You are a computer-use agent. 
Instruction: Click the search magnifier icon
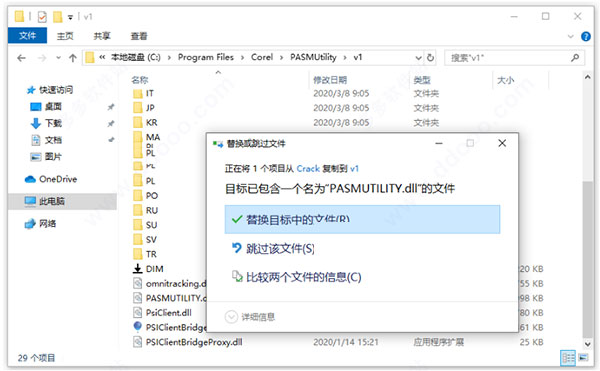[575, 58]
